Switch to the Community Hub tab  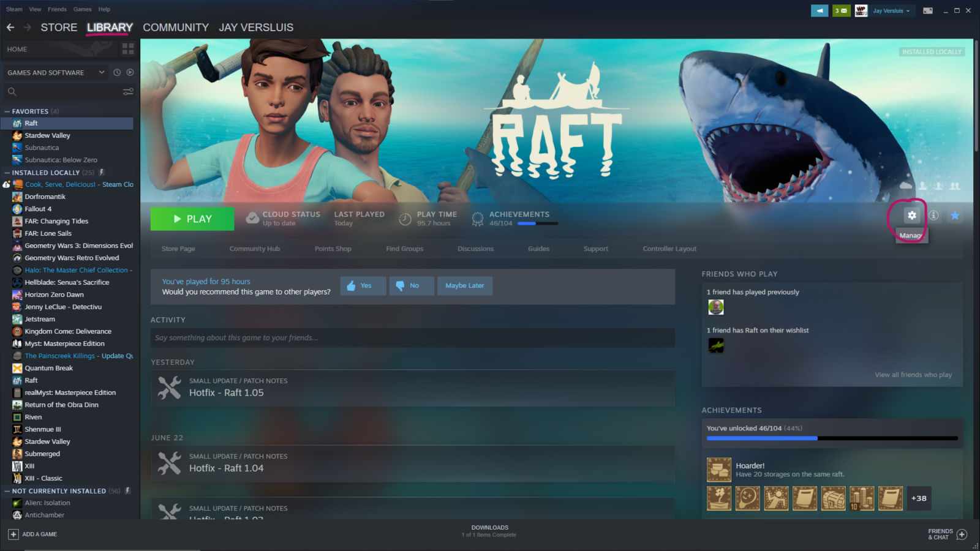(x=254, y=249)
